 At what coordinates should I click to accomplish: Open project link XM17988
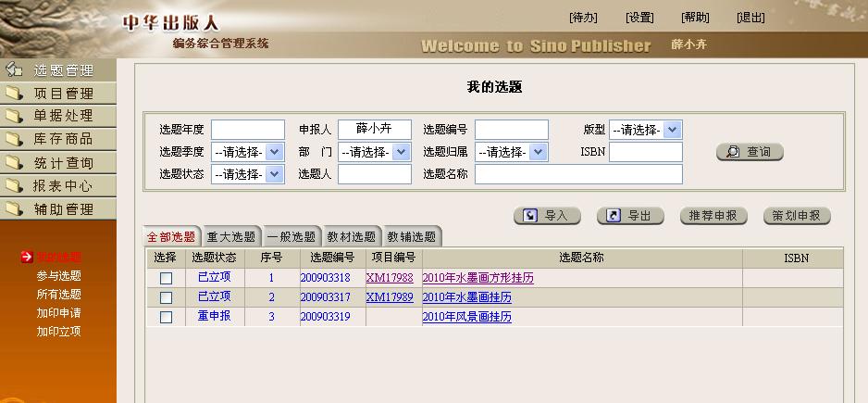[390, 278]
